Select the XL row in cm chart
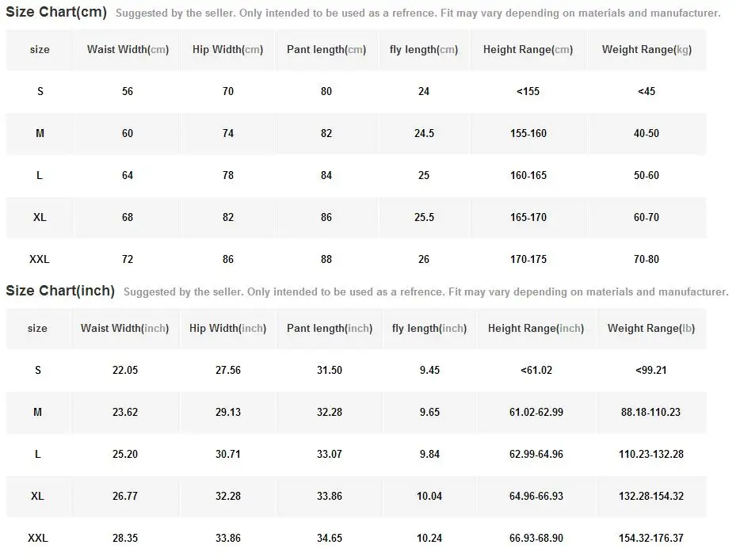Screen dimensions: 740x560 coord(40,217)
